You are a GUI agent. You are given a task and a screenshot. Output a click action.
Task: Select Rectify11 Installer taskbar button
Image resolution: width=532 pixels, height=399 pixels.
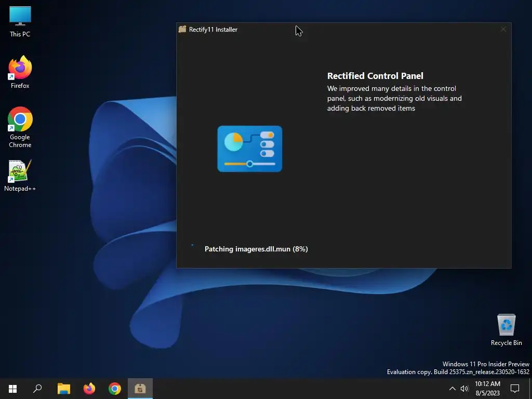pyautogui.click(x=140, y=389)
